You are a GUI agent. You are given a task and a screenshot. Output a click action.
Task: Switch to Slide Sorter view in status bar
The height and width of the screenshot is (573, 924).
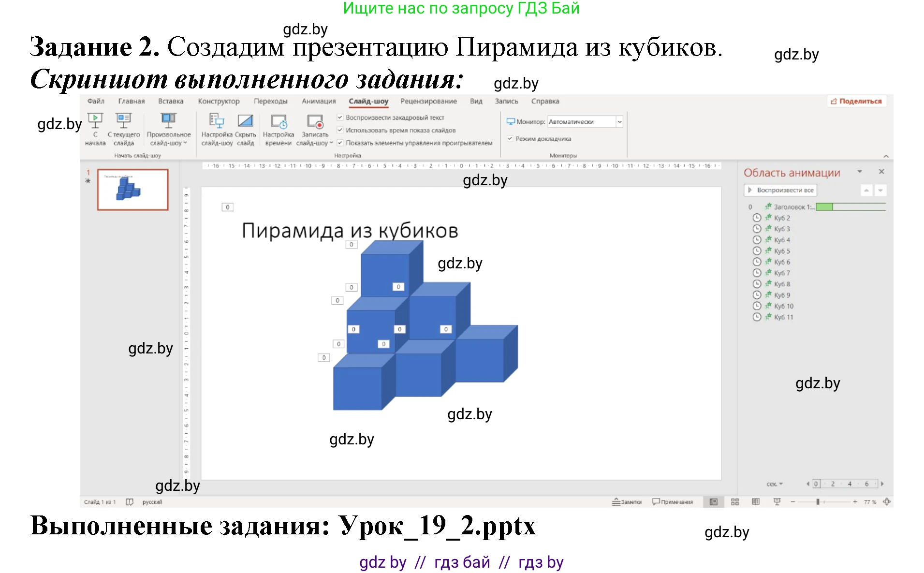735,502
